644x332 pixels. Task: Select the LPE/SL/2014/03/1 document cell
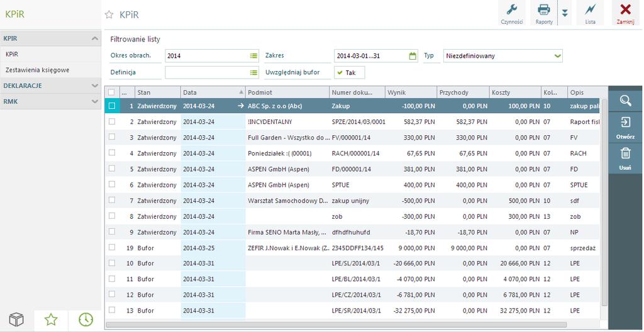click(x=357, y=263)
